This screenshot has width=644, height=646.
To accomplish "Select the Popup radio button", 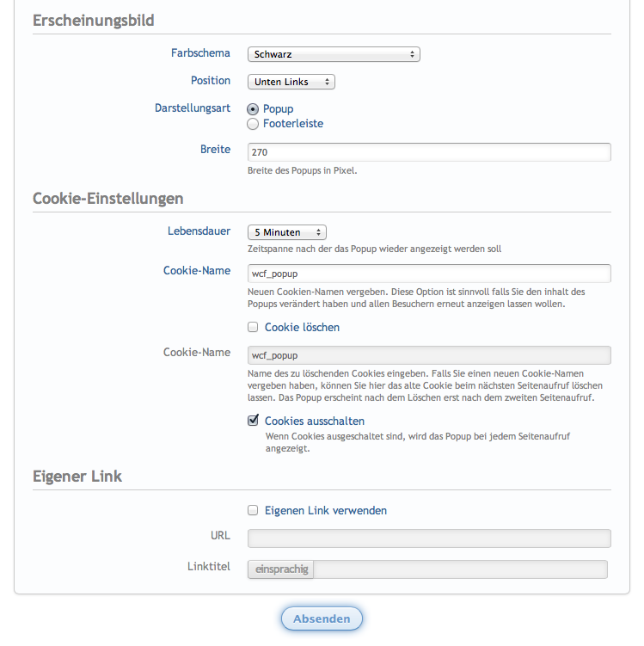I will (x=253, y=109).
